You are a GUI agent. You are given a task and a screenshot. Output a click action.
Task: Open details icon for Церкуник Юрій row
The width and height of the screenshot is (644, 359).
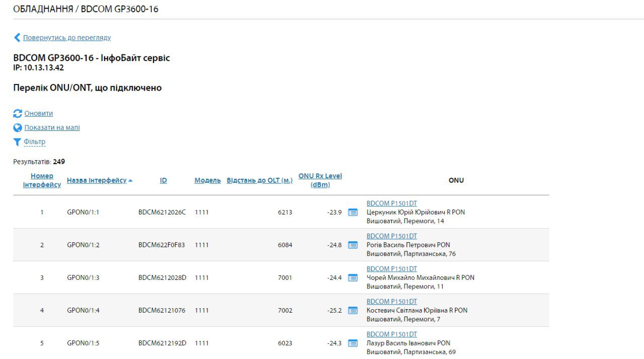pos(353,212)
